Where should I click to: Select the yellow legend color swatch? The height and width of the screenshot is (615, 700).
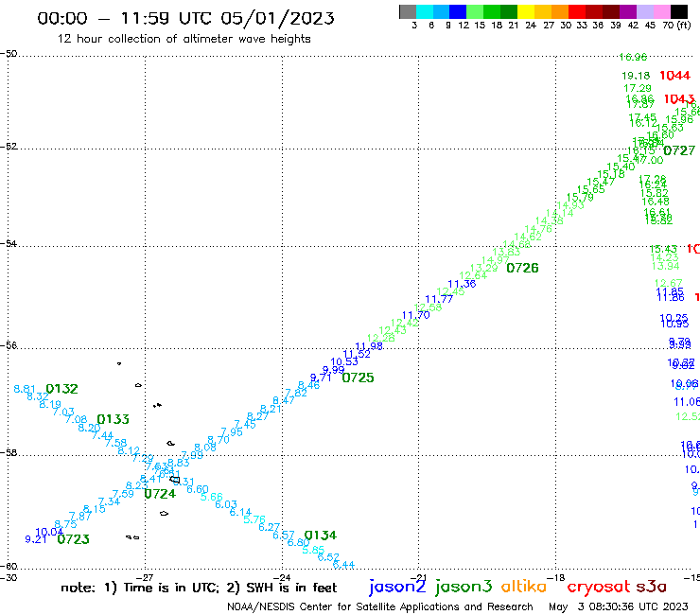[526, 11]
